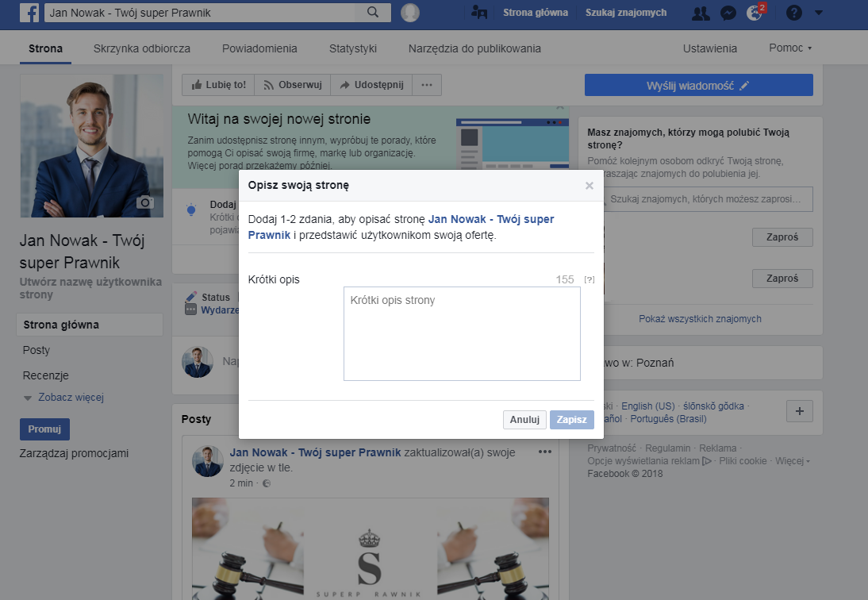Image resolution: width=868 pixels, height=600 pixels.
Task: Click the Lubię to! button
Action: (218, 85)
